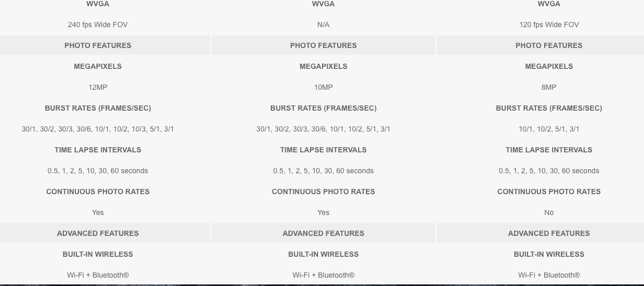Select the "N/A" WVGA value
The width and height of the screenshot is (644, 286).
[323, 25]
